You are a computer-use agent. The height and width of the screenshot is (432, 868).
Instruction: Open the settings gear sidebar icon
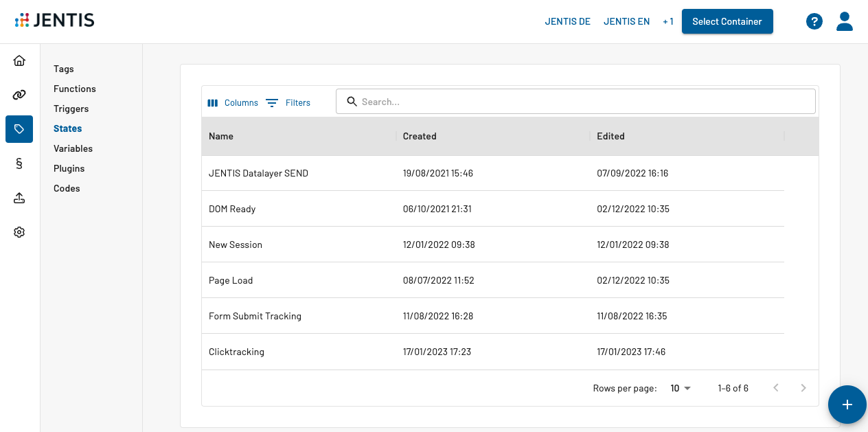pyautogui.click(x=19, y=232)
